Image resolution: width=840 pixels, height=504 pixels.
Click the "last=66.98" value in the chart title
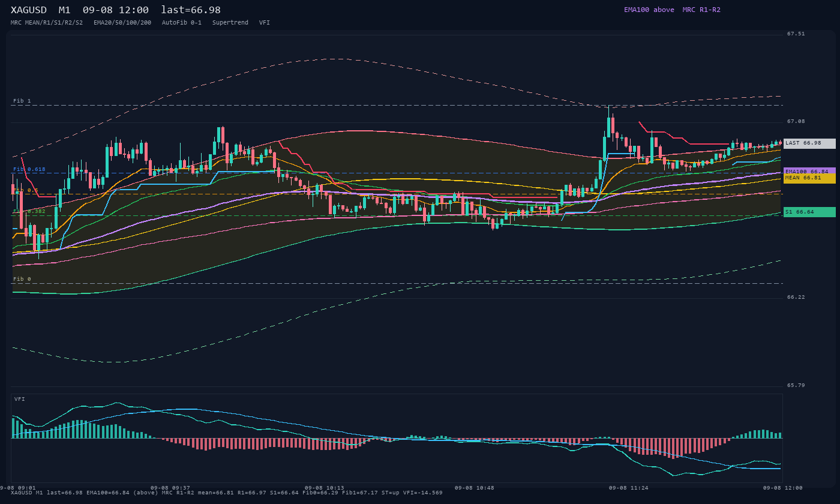click(191, 10)
